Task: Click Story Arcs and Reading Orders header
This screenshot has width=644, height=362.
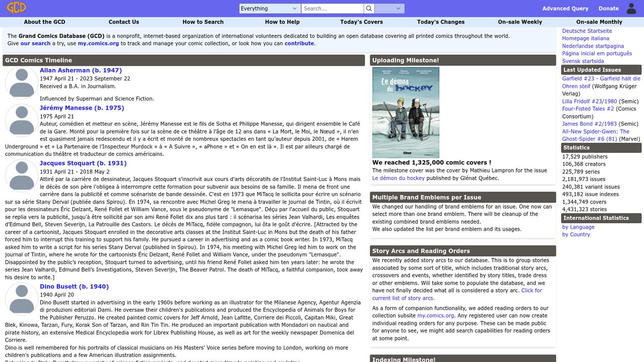Action: (x=463, y=251)
